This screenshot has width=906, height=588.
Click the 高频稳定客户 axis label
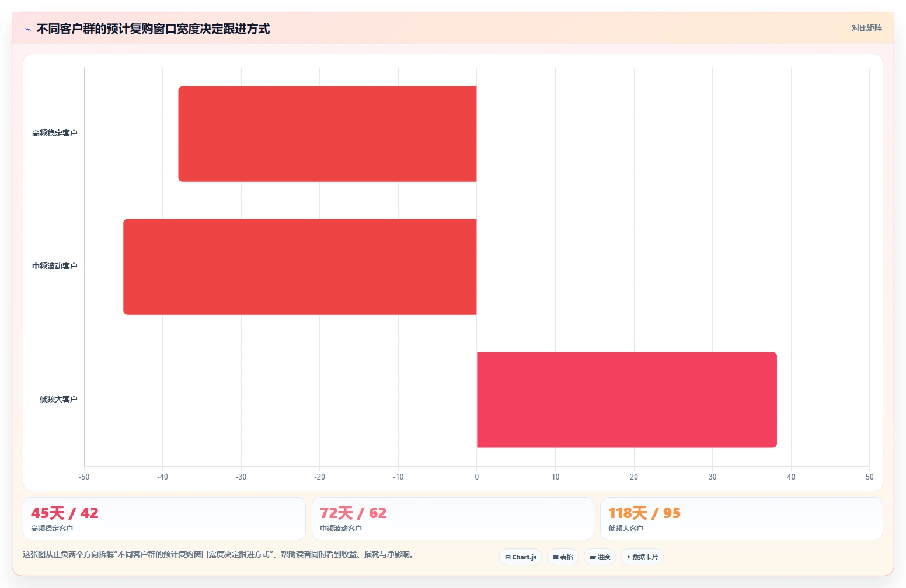[55, 134]
